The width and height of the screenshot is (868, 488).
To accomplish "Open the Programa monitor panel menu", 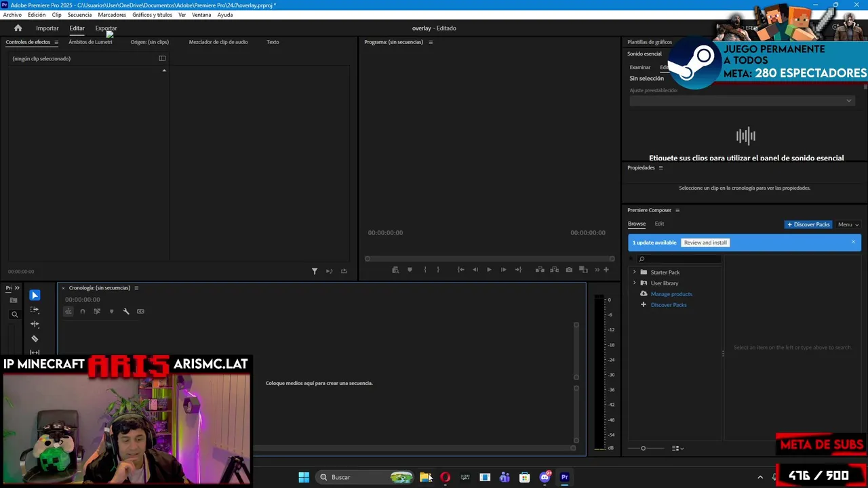I will 431,42.
